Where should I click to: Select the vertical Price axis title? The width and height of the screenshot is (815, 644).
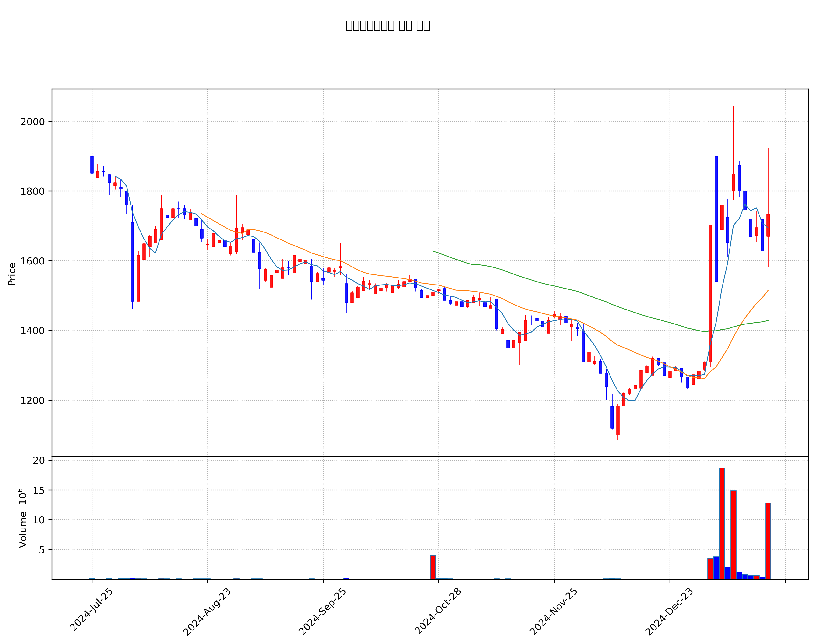(x=12, y=274)
